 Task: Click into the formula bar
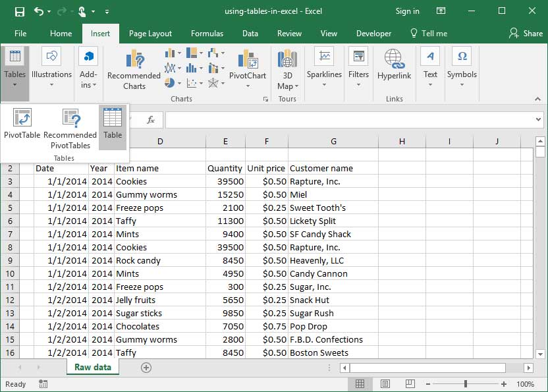(x=350, y=120)
